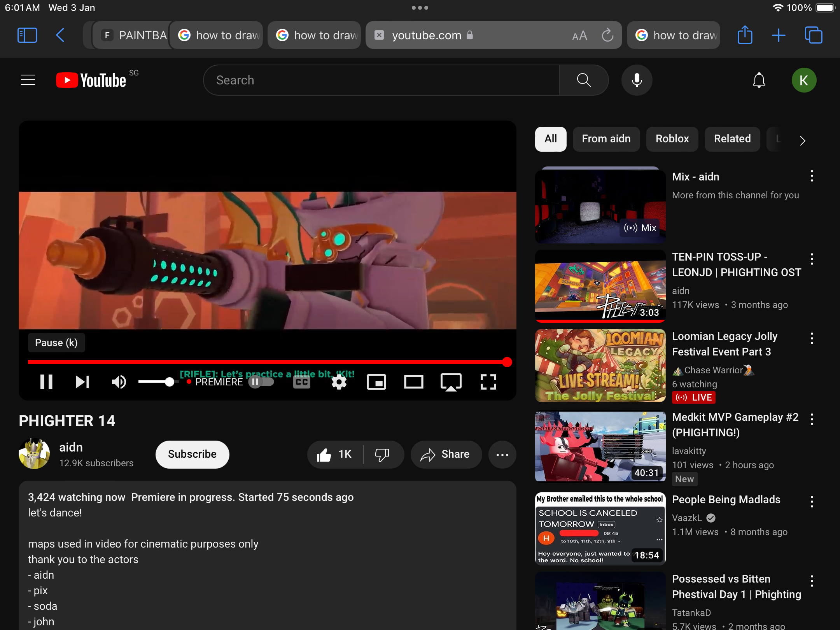840x630 pixels.
Task: Open notifications bell
Action: click(x=759, y=80)
